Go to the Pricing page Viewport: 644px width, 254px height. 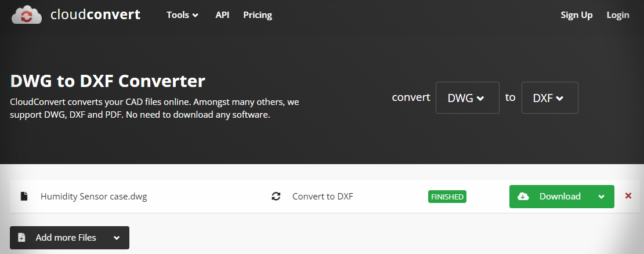pyautogui.click(x=258, y=15)
